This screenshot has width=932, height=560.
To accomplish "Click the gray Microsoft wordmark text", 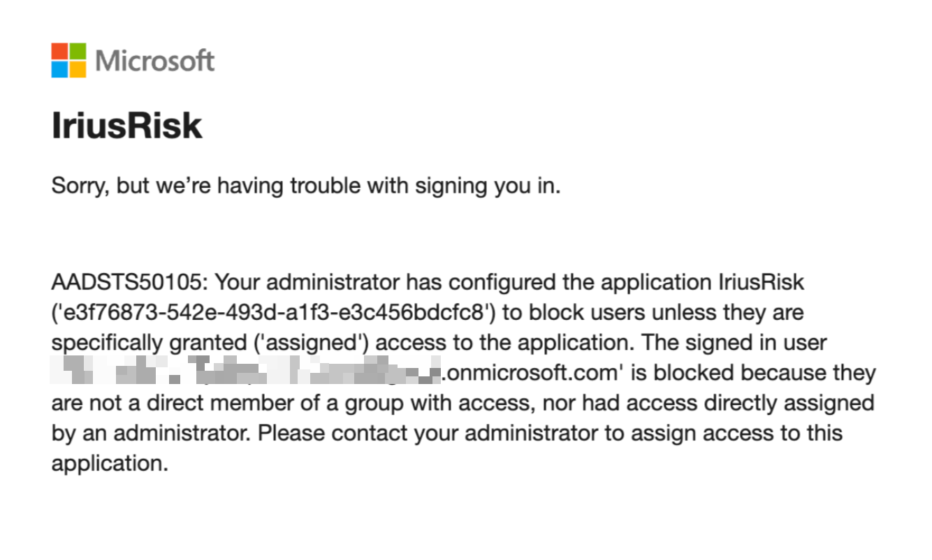I will [154, 61].
